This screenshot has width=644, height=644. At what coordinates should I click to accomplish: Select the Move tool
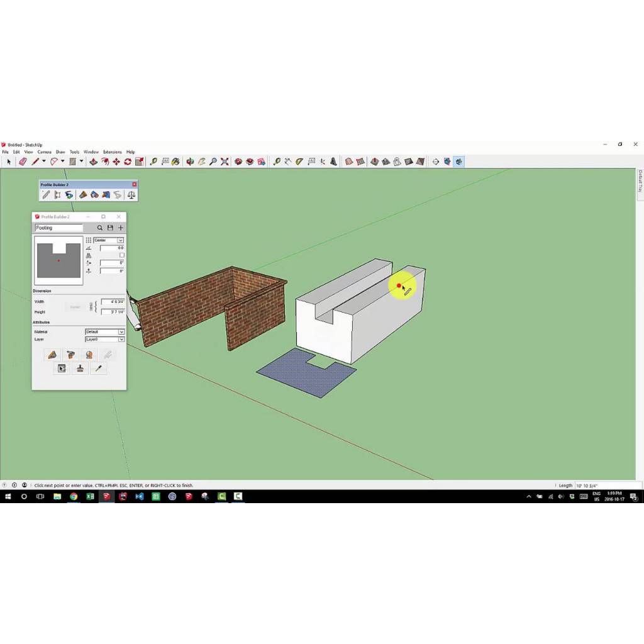pyautogui.click(x=116, y=162)
